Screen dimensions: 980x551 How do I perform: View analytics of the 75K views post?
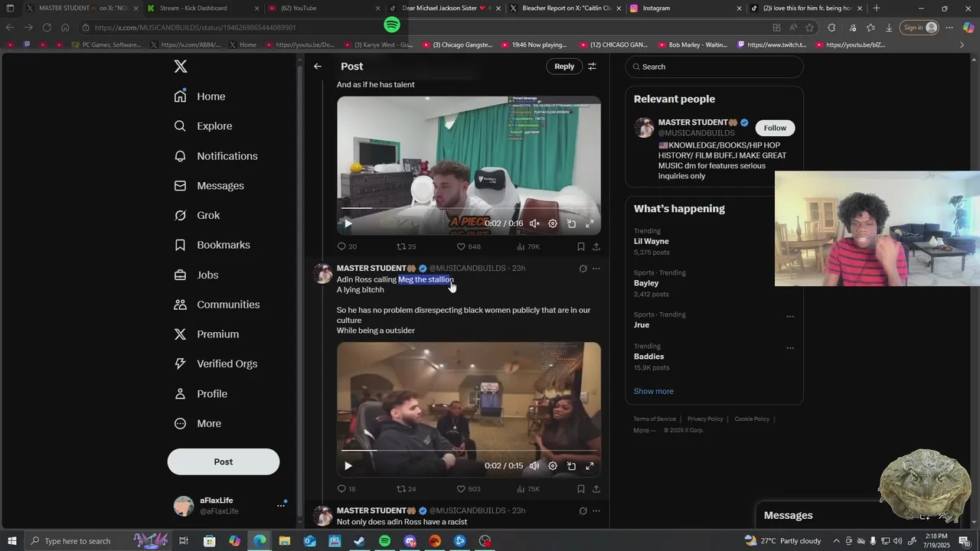tap(528, 489)
